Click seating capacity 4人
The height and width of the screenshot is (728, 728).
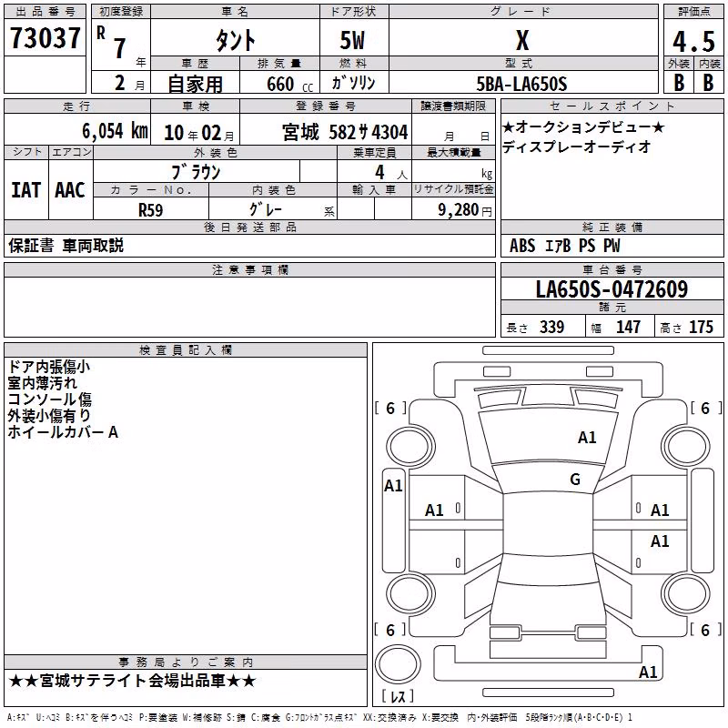[x=391, y=173]
